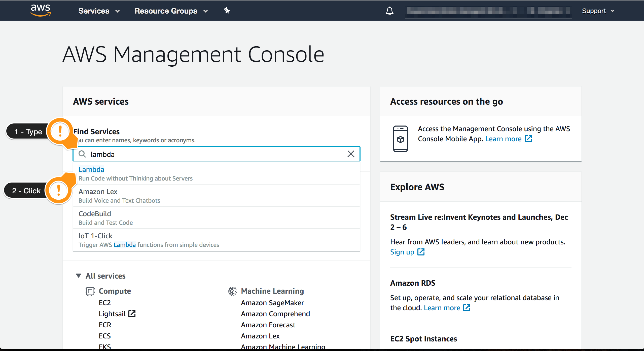Open EC2 under Compute
The image size is (644, 351).
[x=105, y=303]
